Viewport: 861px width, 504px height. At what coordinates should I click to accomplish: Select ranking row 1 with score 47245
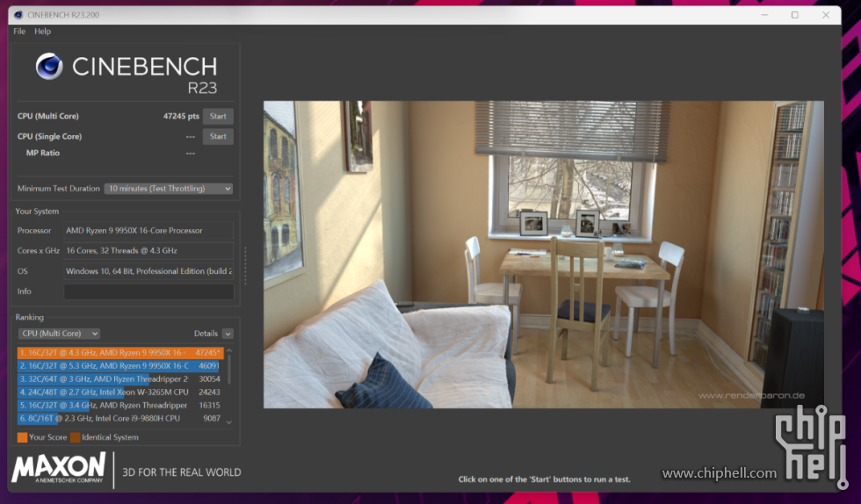pos(120,352)
